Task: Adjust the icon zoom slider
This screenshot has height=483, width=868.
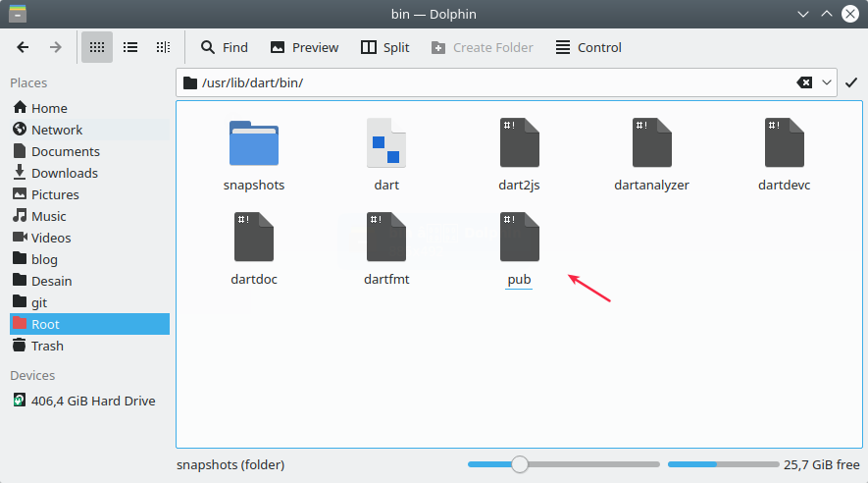Action: [x=520, y=464]
